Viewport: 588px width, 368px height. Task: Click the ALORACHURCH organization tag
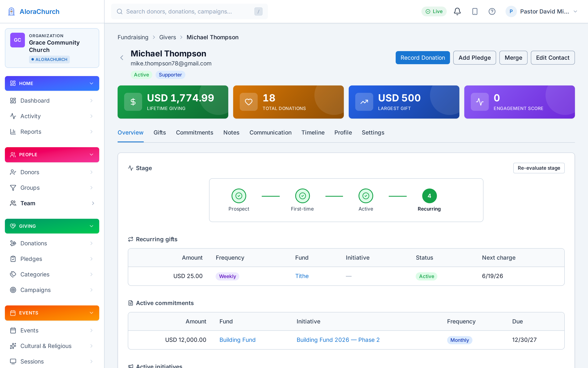click(49, 59)
